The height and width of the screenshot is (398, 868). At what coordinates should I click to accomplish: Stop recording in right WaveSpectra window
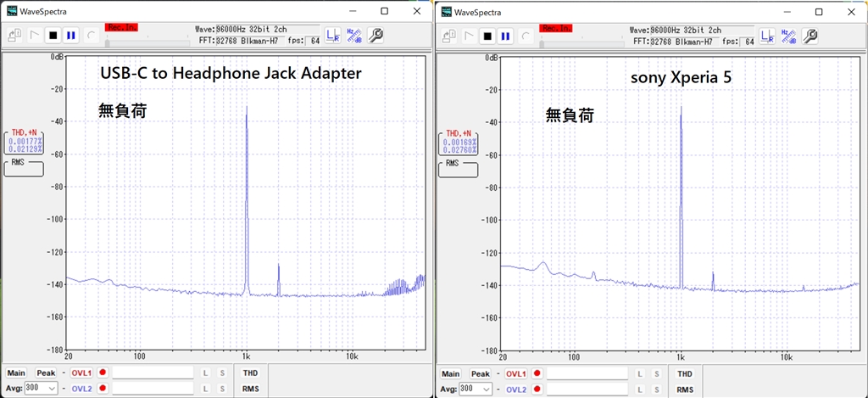tap(487, 36)
